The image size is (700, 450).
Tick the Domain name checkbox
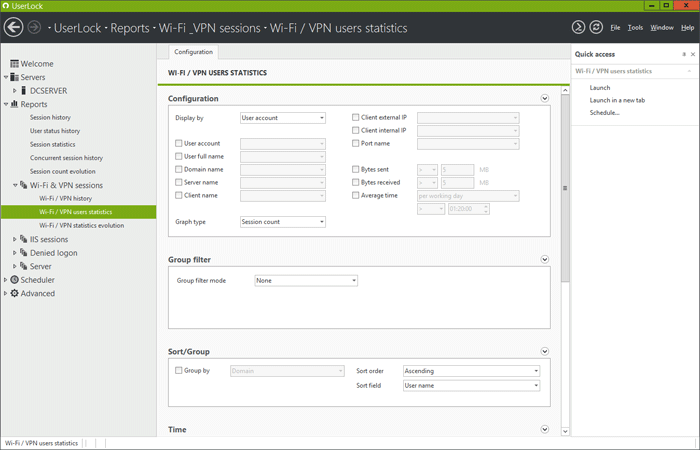coord(179,169)
